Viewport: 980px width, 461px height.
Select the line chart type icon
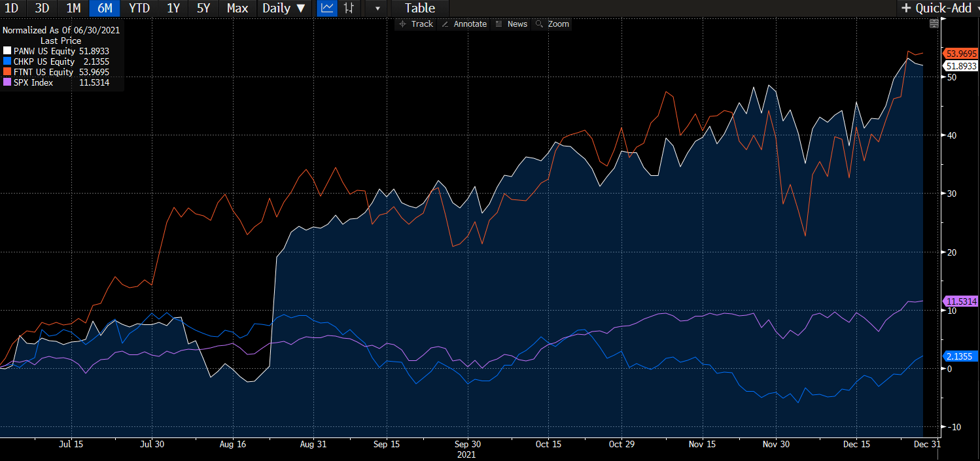coord(327,9)
